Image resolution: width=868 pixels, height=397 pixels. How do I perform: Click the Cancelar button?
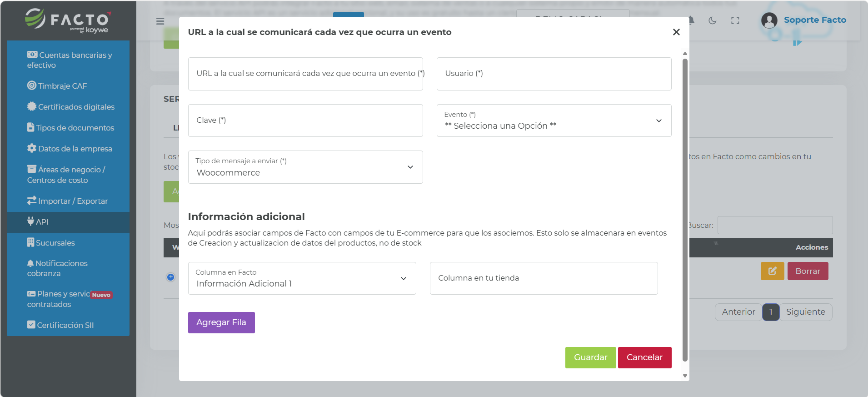click(644, 357)
